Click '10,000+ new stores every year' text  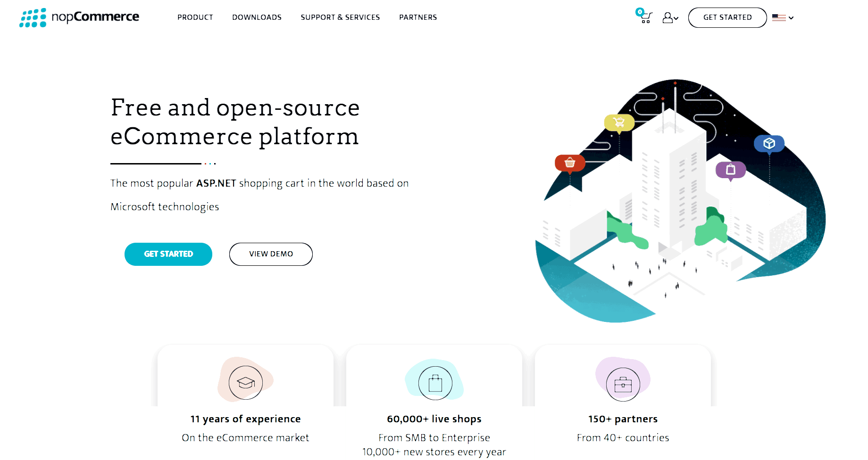(434, 452)
